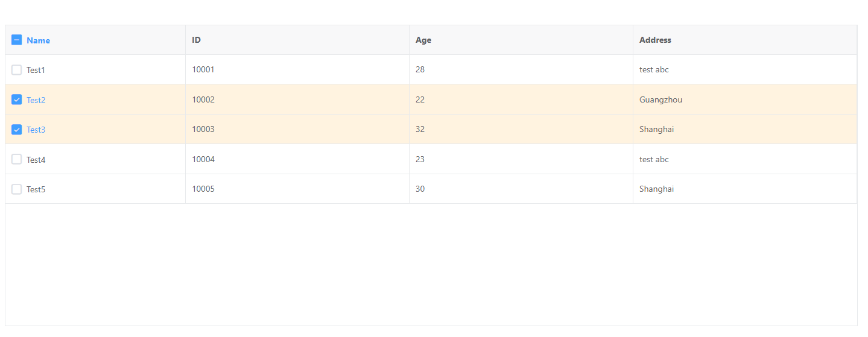Uncheck the Test3 row checkbox
This screenshot has height=337, width=868.
click(x=17, y=130)
